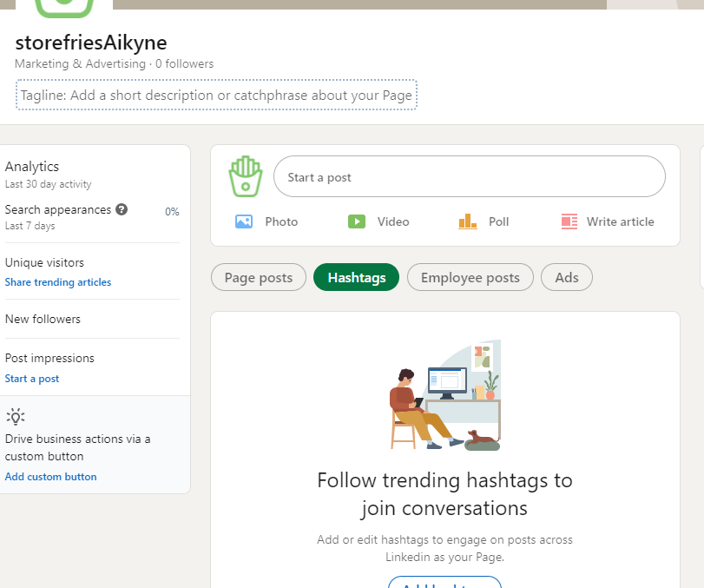Open the Employee posts tab
Viewport: 704px width, 588px height.
click(470, 278)
